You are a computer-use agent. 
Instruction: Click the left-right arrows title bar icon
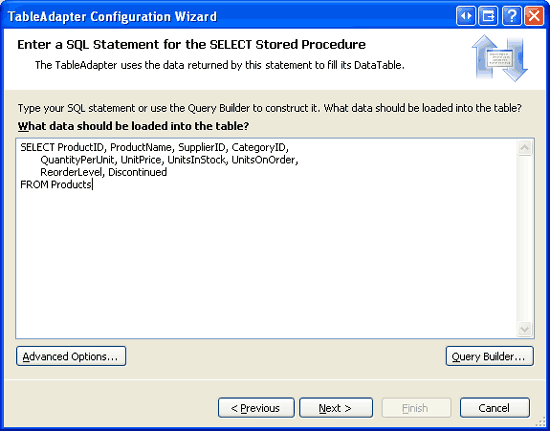(x=466, y=16)
